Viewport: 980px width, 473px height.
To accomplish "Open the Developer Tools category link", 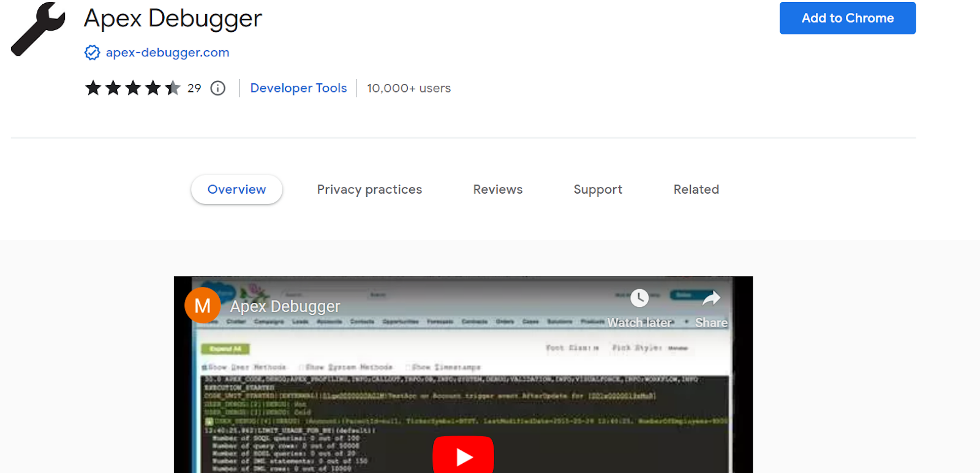I will tap(298, 88).
